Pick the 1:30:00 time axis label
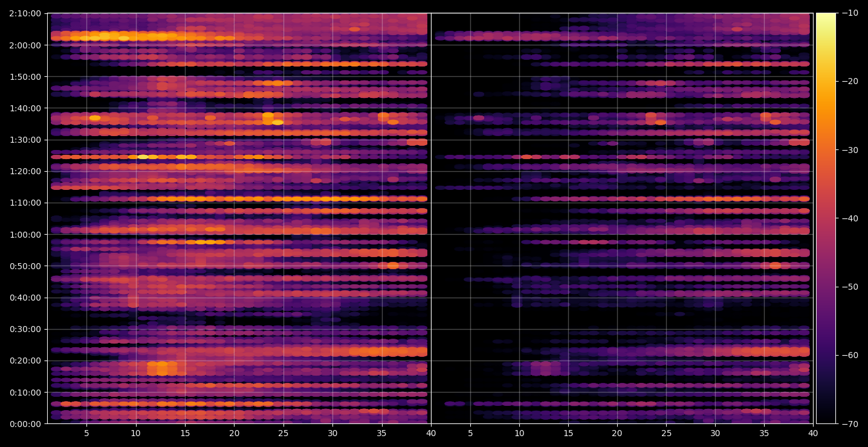The height and width of the screenshot is (447, 868). [x=25, y=140]
